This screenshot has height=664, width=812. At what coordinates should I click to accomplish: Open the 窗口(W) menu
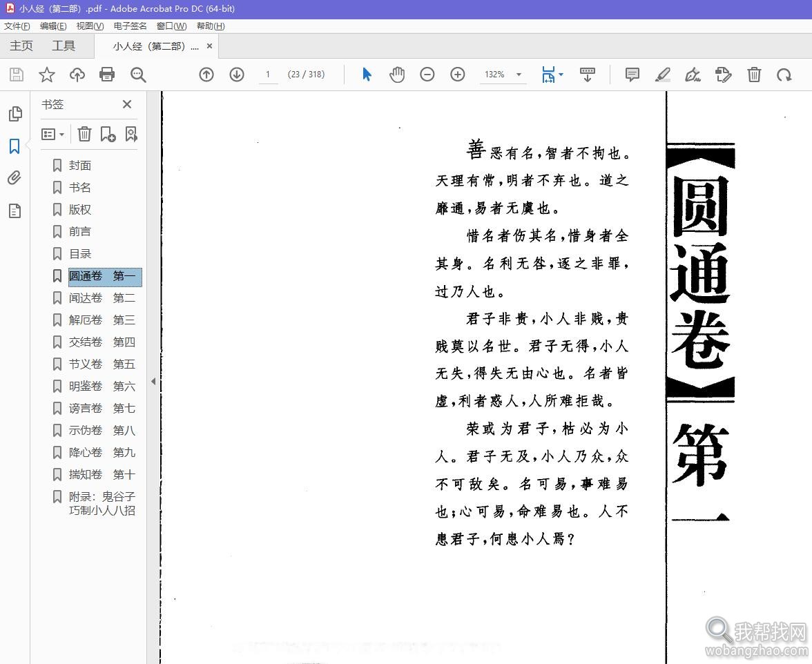tap(171, 26)
